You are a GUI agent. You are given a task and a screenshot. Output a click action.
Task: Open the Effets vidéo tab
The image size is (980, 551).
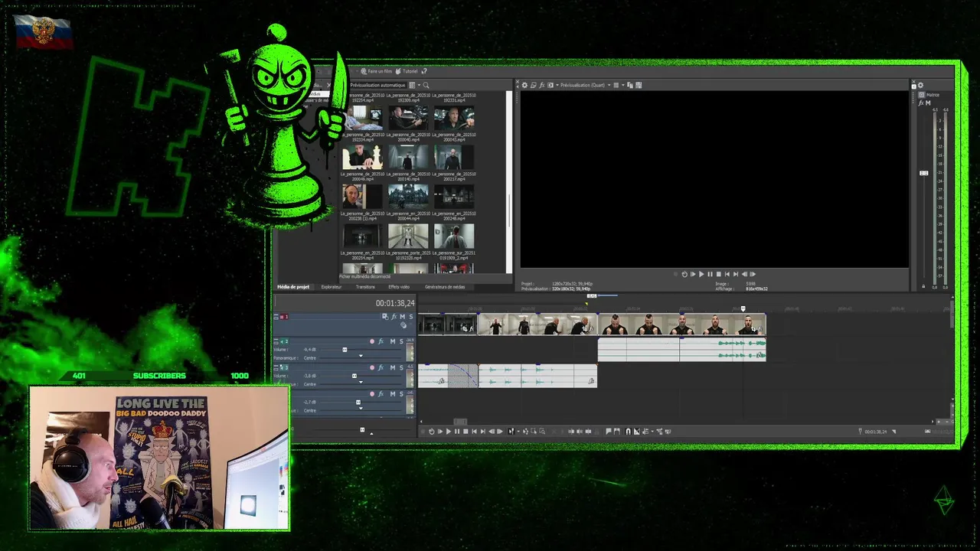tap(399, 287)
